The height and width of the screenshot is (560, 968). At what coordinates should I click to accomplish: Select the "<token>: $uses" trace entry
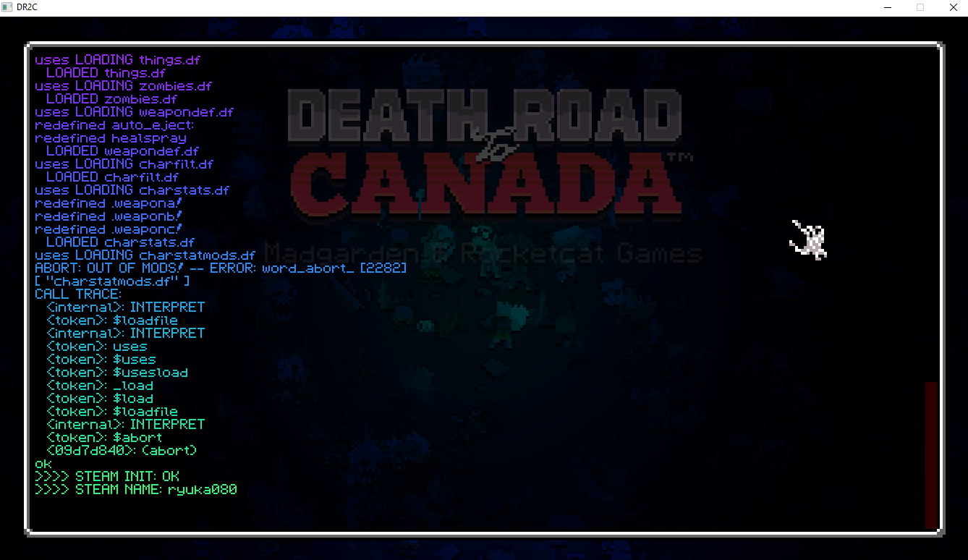[101, 360]
